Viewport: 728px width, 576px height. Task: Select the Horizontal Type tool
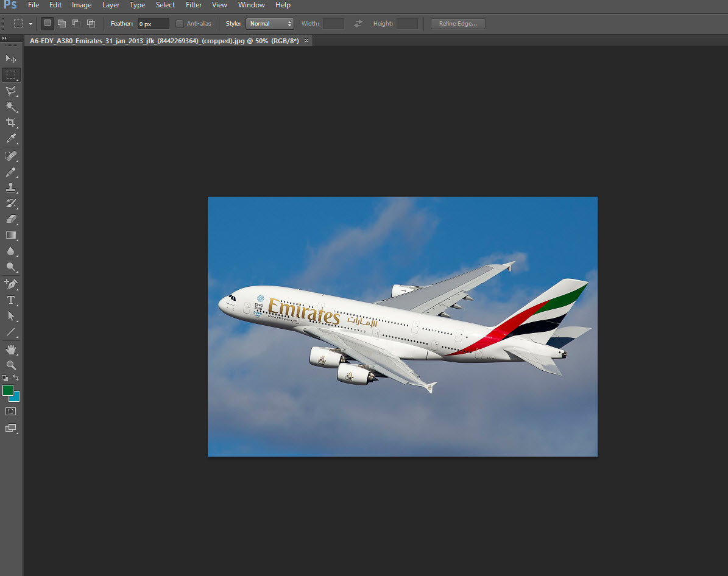tap(11, 300)
